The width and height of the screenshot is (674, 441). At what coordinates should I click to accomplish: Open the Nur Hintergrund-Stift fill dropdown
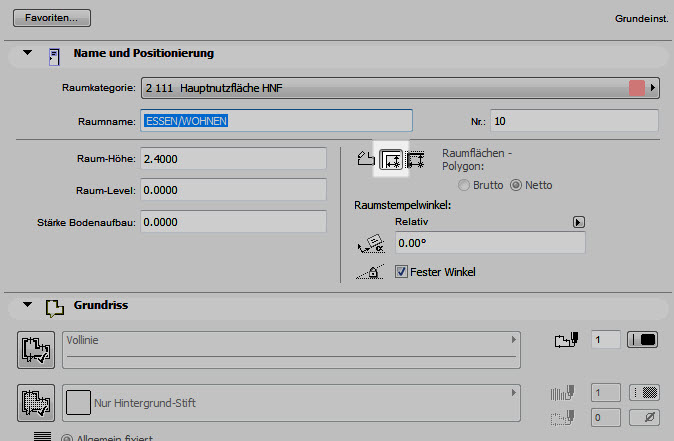coord(291,403)
